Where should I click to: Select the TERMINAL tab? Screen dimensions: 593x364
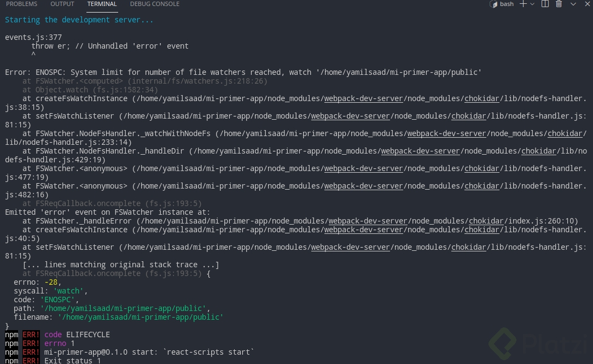point(102,4)
